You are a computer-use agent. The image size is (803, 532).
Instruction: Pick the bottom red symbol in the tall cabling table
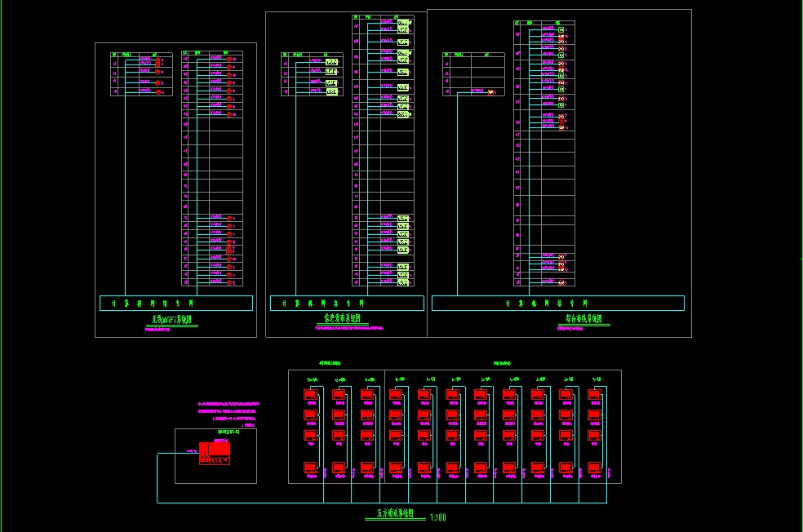[x=561, y=282]
